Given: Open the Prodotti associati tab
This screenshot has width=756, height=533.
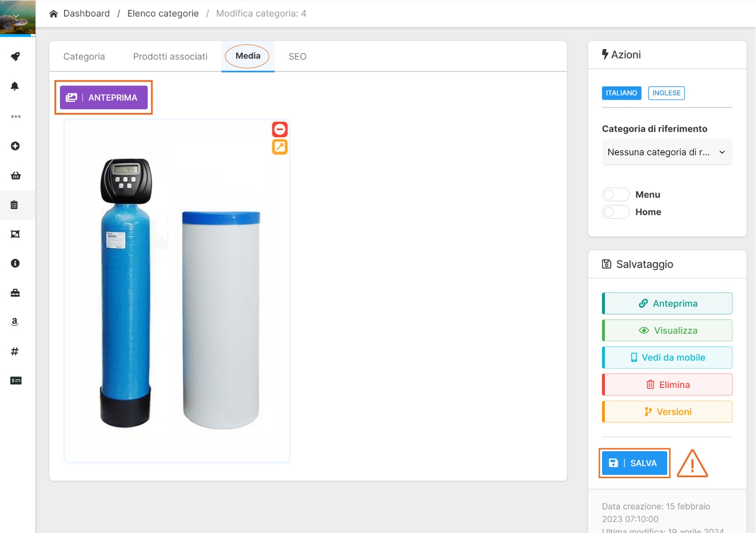Looking at the screenshot, I should [170, 57].
